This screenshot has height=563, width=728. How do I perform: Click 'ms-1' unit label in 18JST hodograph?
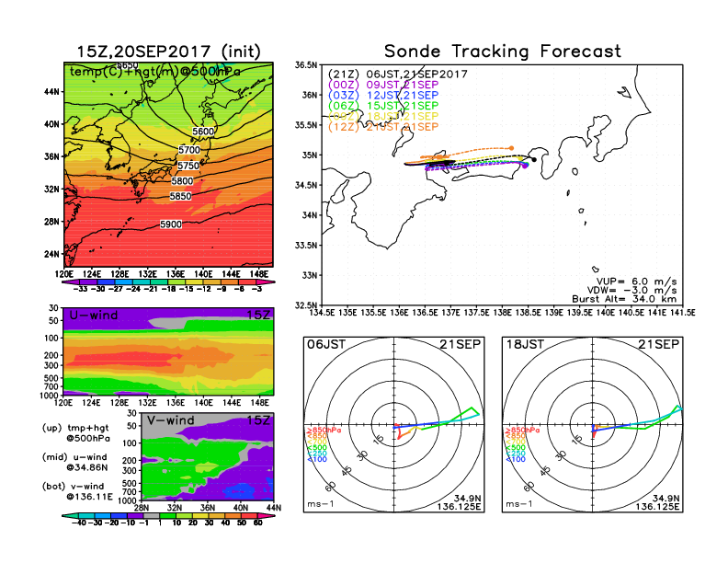click(518, 503)
